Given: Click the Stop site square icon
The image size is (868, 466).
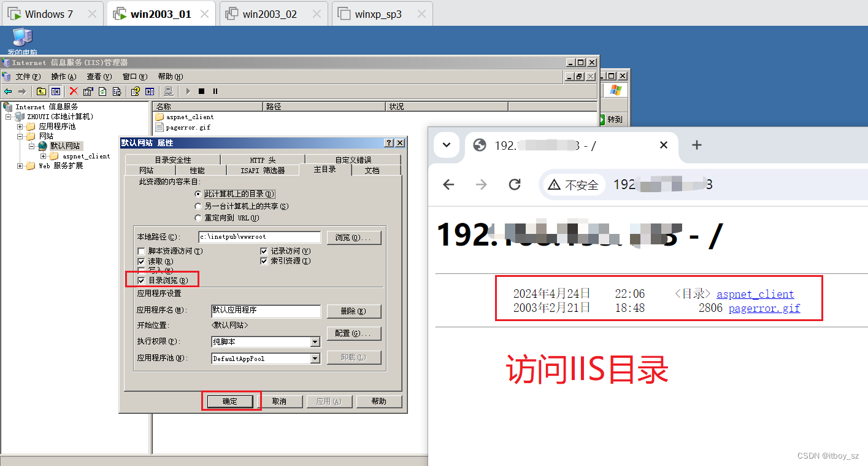Looking at the screenshot, I should tap(201, 91).
